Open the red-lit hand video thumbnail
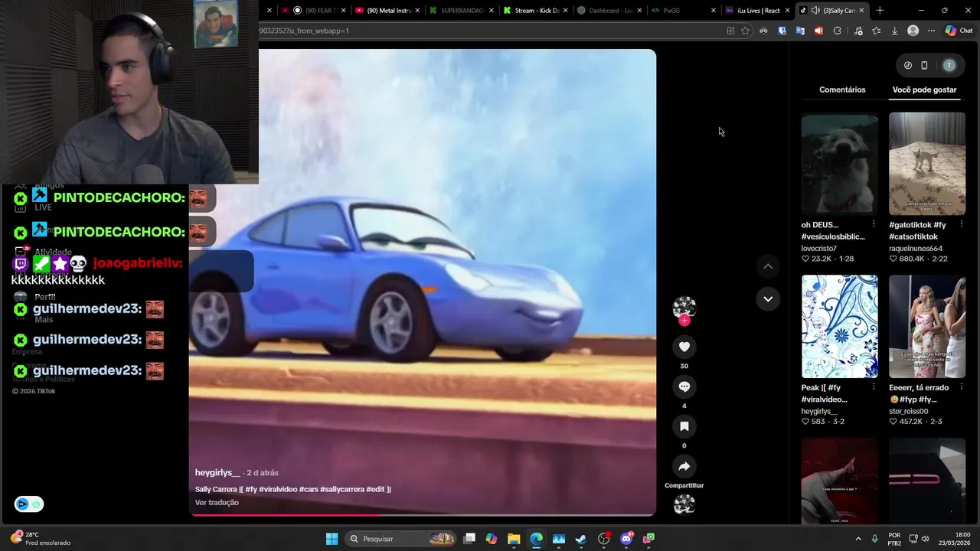This screenshot has height=551, width=980. coord(839,481)
